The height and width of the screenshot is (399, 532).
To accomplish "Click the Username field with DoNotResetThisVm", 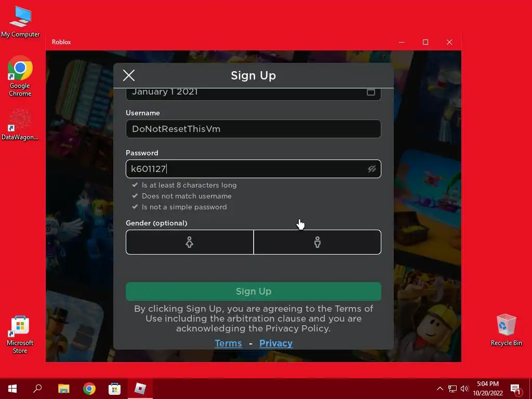I will pos(253,129).
